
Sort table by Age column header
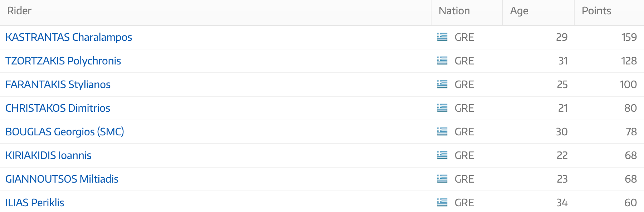tap(519, 11)
